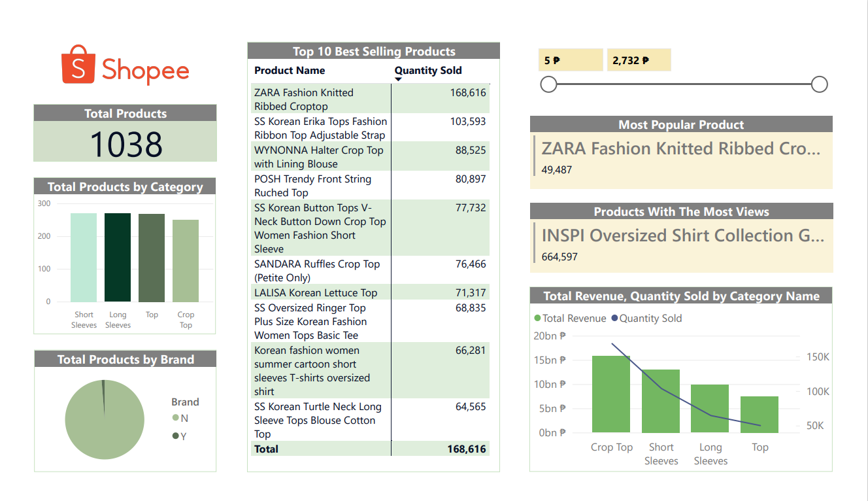The height and width of the screenshot is (501, 868).
Task: Sort by Product Name column header
Action: 290,71
